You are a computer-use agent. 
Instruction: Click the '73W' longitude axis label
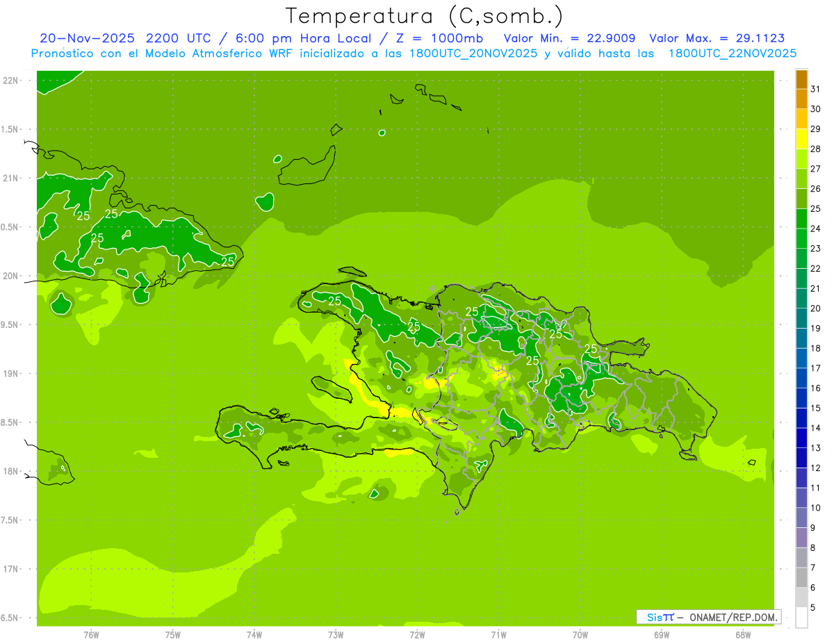pyautogui.click(x=336, y=635)
